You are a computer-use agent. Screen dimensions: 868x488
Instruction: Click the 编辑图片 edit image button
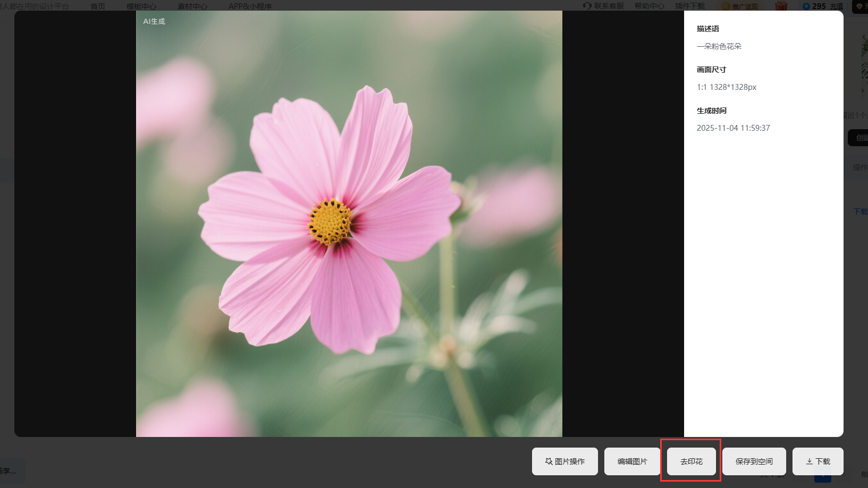[x=632, y=461]
